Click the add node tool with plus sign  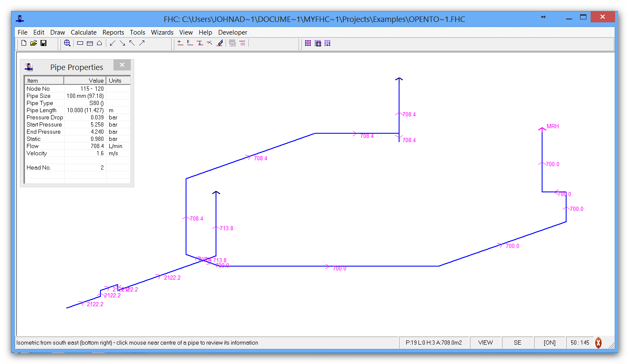pyautogui.click(x=180, y=43)
